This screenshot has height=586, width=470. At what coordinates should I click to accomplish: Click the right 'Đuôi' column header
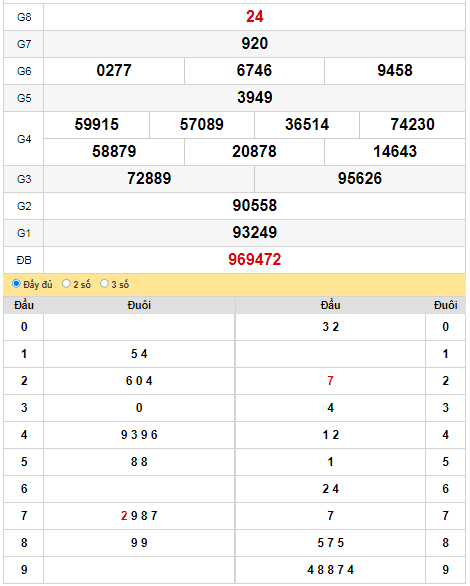(445, 305)
